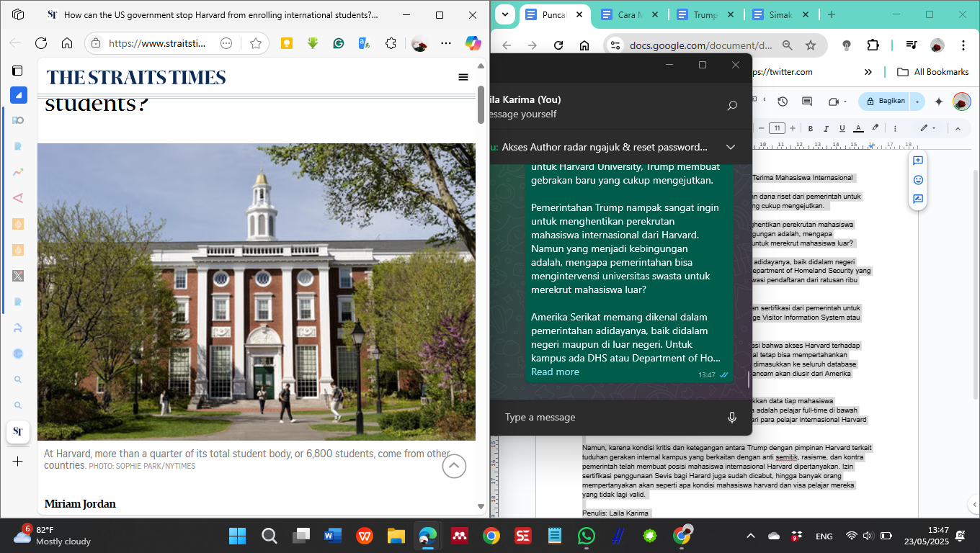Switch to the Trump browser tab
Viewport: 980px width, 553px height.
706,14
